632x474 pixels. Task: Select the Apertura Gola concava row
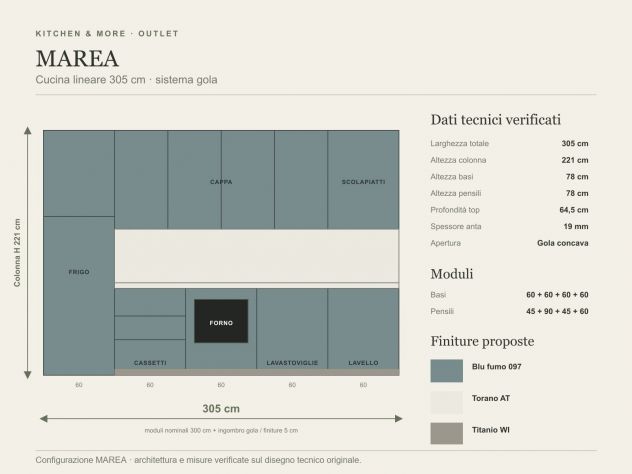509,243
